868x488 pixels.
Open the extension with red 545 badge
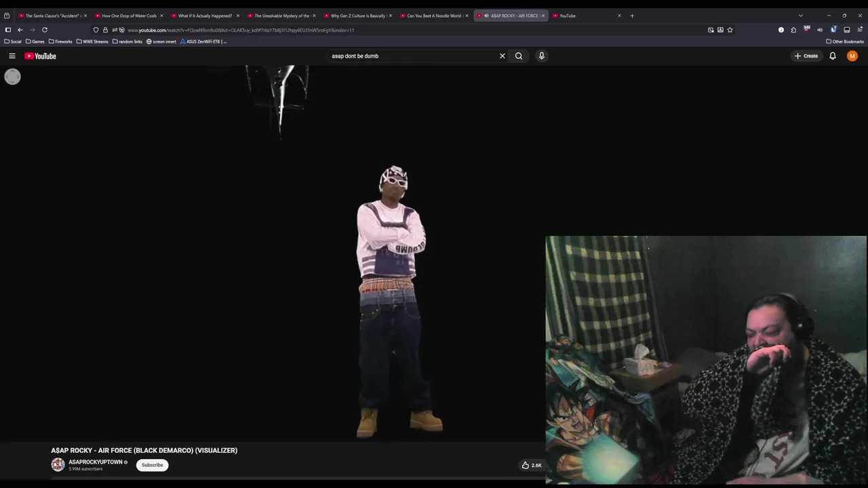[806, 29]
